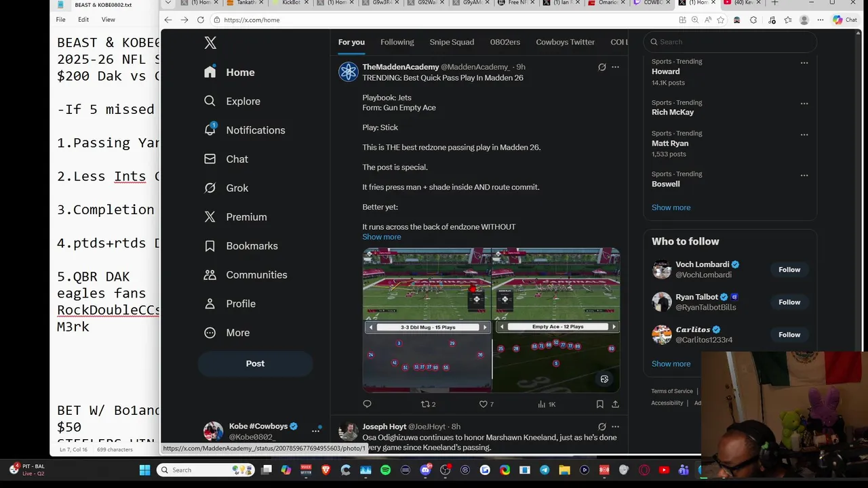The image size is (868, 488).
Task: Follow Voch Lombardi
Action: click(789, 270)
